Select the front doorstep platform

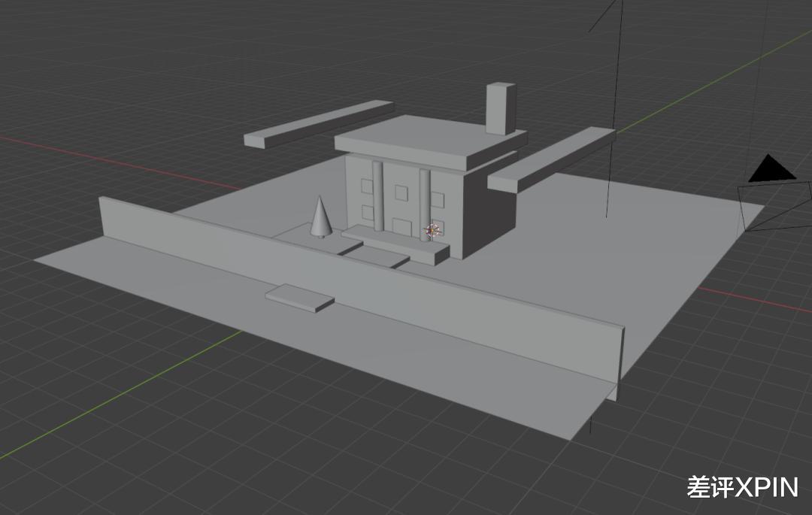tap(395, 245)
